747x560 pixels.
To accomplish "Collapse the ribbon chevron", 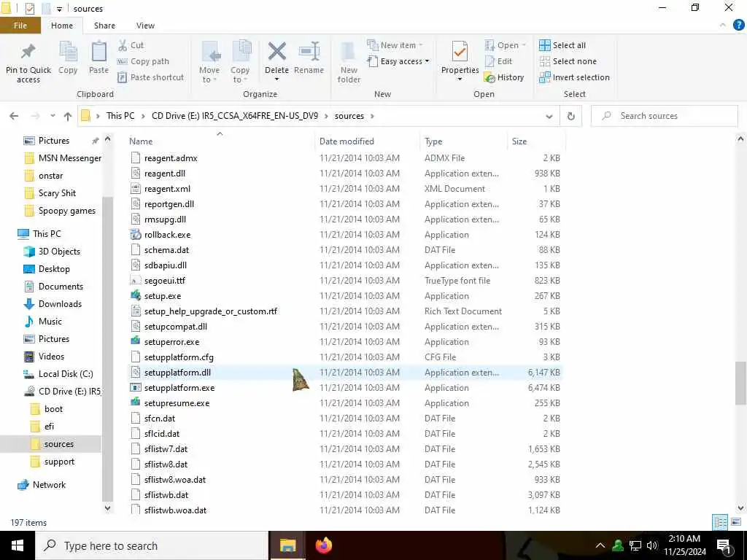I will coord(723,26).
